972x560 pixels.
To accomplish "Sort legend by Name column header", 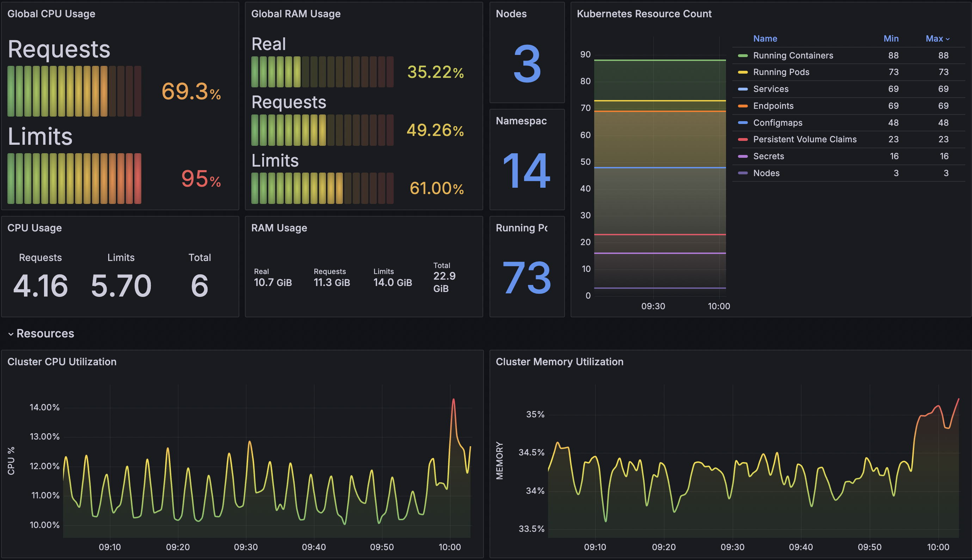I will click(x=765, y=39).
